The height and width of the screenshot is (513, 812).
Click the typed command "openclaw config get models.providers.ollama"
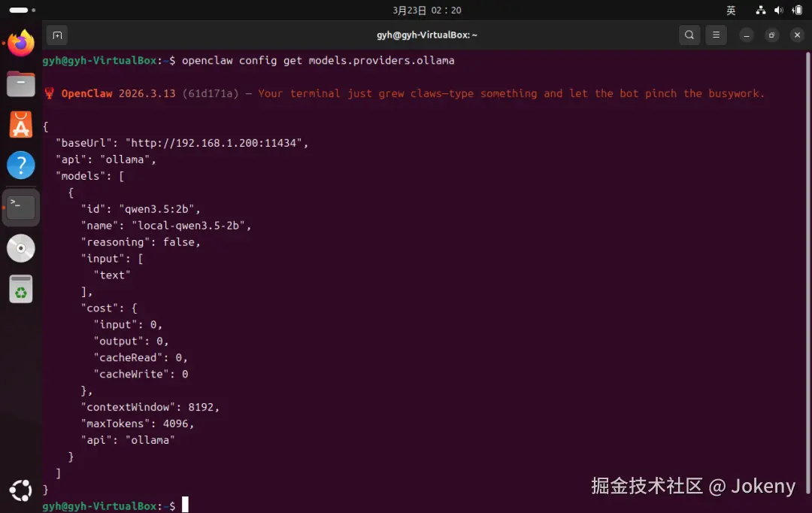(x=318, y=61)
